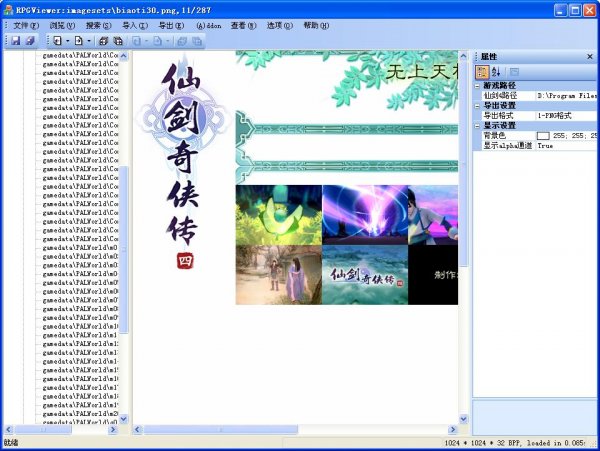This screenshot has width=600, height=451.
Task: Click the Save floppy disk icon
Action: (16, 41)
